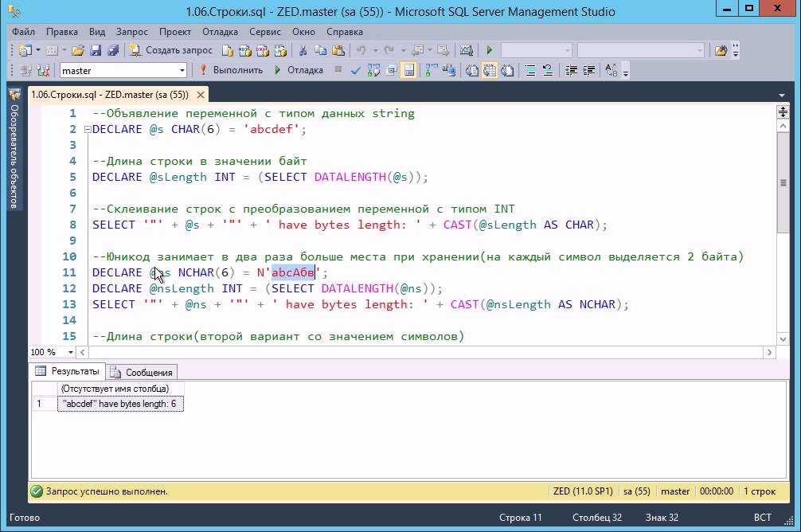Click the Создать запрос button
Image resolution: width=801 pixels, height=532 pixels.
170,50
